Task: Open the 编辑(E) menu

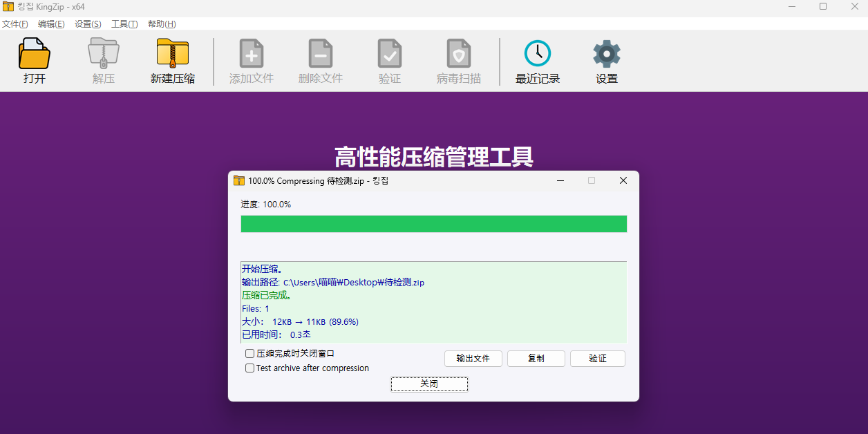Action: [51, 23]
